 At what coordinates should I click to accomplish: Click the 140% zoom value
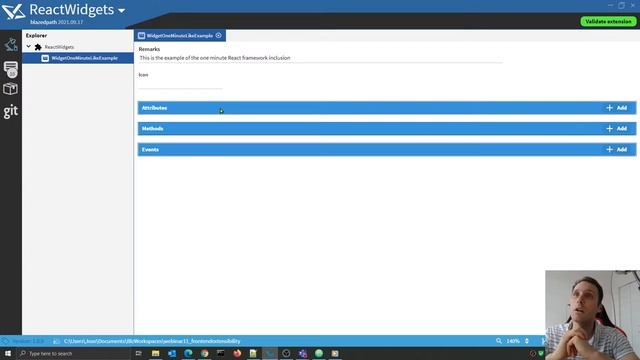pyautogui.click(x=513, y=341)
